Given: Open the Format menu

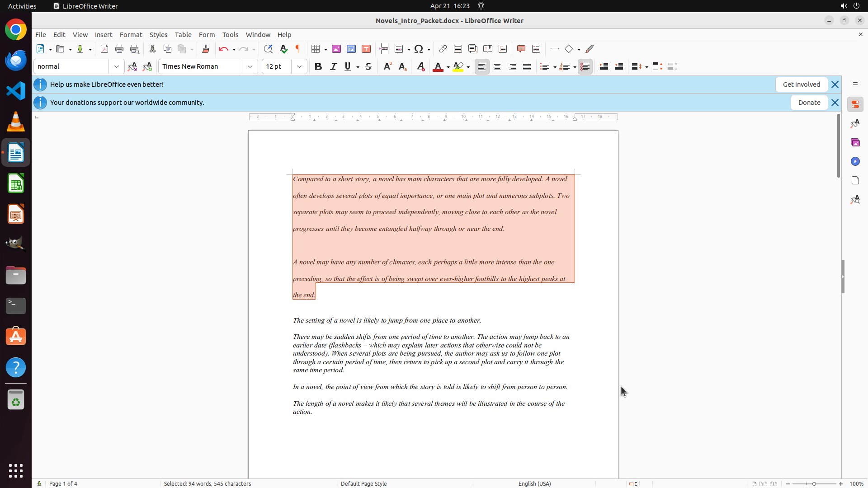Looking at the screenshot, I should pyautogui.click(x=131, y=34).
